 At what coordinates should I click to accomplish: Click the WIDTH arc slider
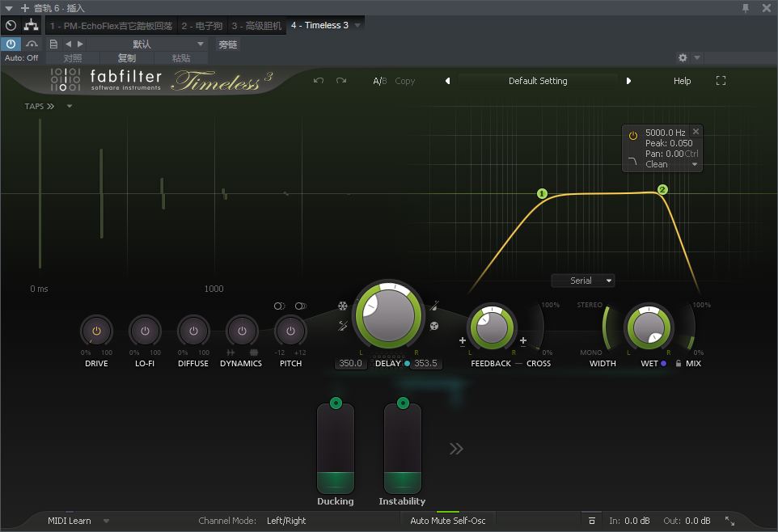(607, 327)
